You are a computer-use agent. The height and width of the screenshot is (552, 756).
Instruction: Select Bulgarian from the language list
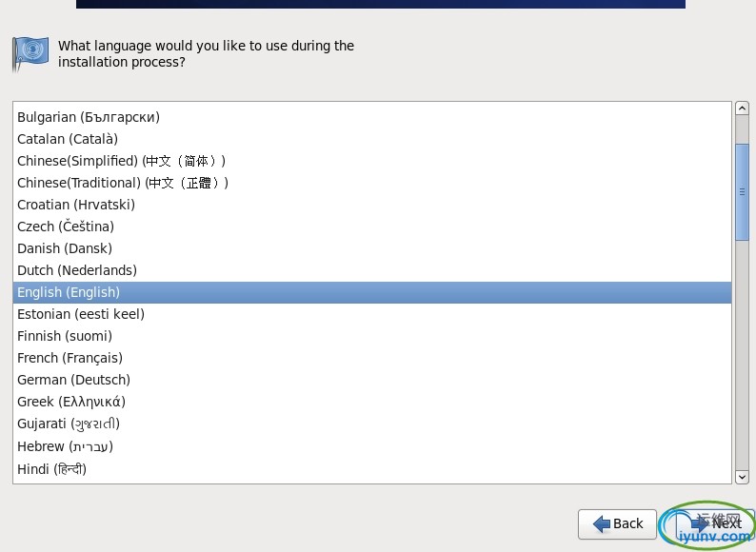[372, 117]
